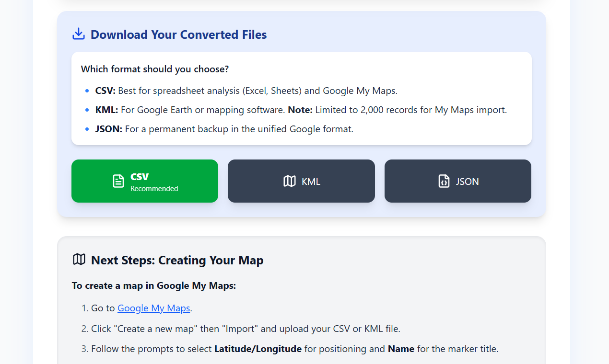
Task: Select the Download Your Converted Files heading
Action: pyautogui.click(x=178, y=34)
